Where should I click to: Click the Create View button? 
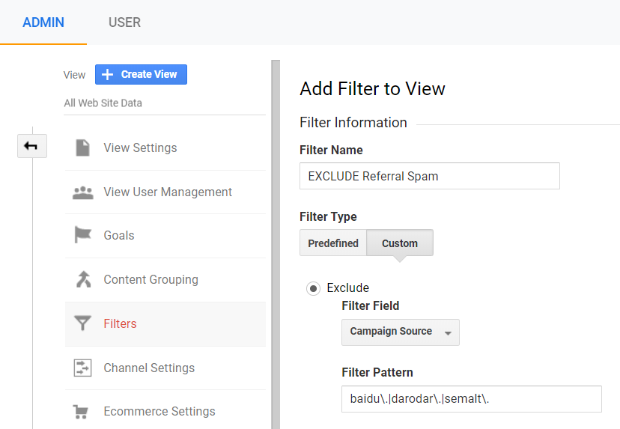tap(141, 74)
